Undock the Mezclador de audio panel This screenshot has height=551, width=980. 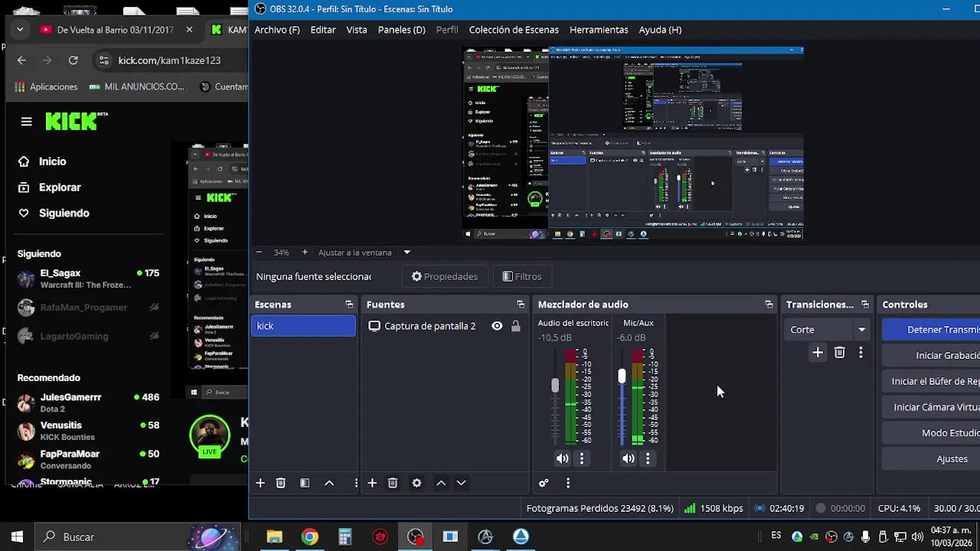tap(769, 305)
